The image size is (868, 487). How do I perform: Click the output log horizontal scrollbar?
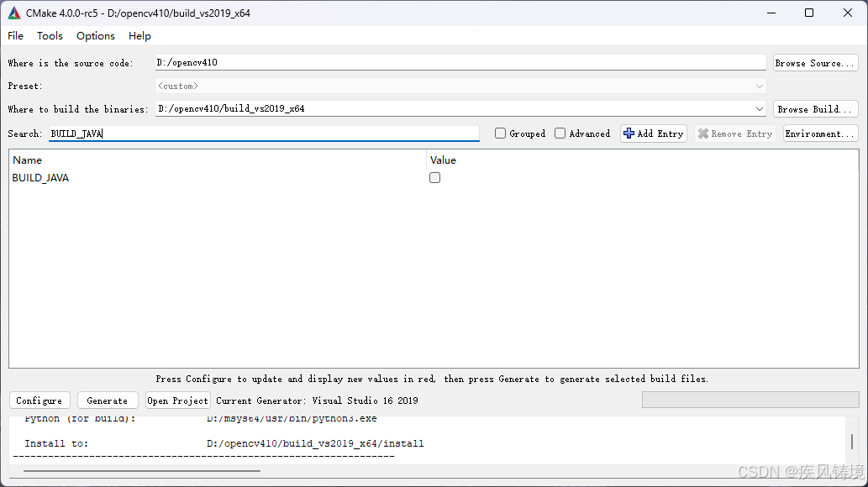(x=142, y=471)
